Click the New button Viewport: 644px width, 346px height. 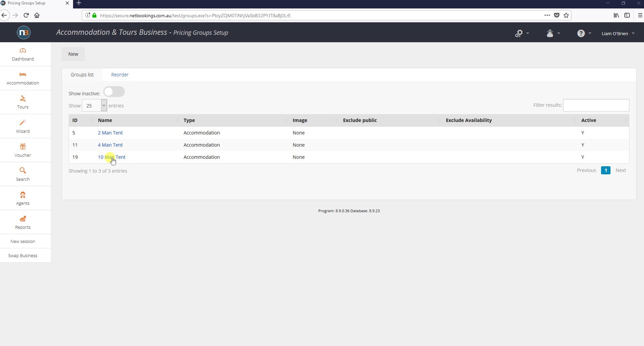(73, 54)
